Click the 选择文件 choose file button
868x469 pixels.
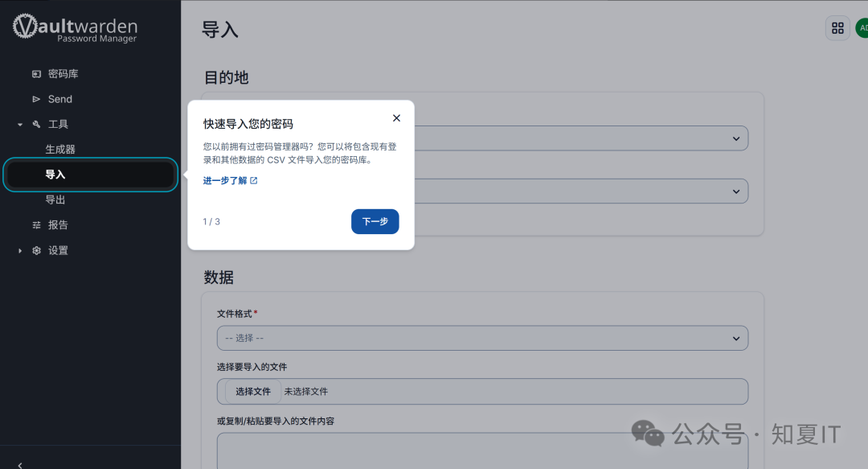click(x=253, y=392)
